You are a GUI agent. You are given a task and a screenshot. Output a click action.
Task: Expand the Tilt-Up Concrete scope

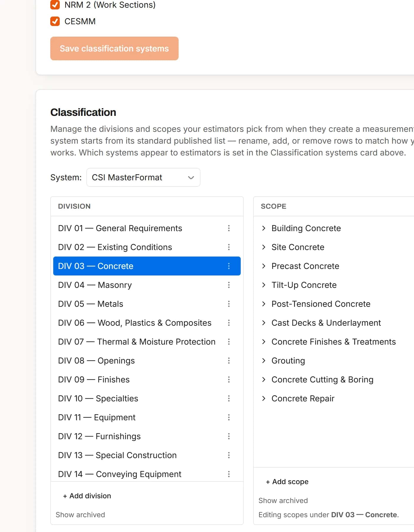pyautogui.click(x=263, y=285)
